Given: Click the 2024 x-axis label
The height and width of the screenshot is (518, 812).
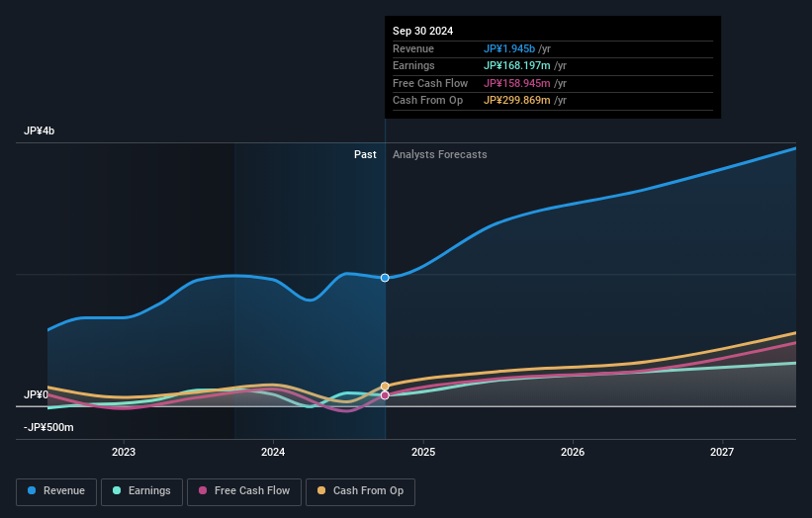Looking at the screenshot, I should click(x=273, y=453).
